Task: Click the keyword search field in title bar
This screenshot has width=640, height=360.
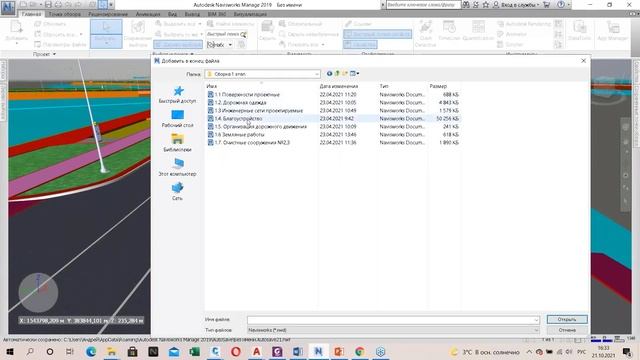Action: [x=423, y=4]
